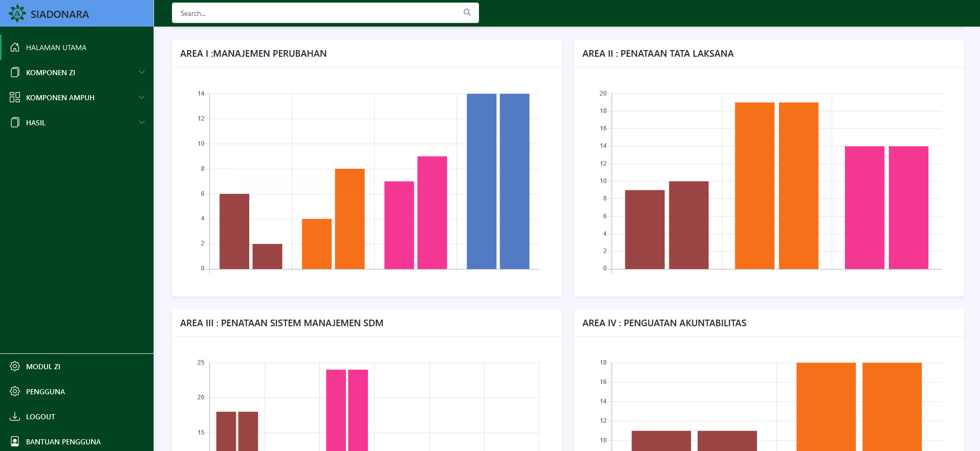The image size is (980, 451).
Task: Click the Logout download-arrow icon
Action: pos(15,416)
